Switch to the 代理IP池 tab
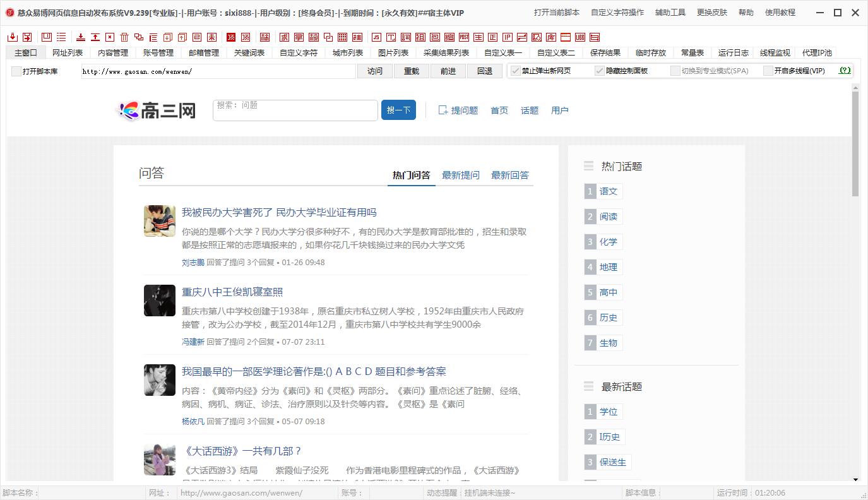This screenshot has height=500, width=868. 817,53
